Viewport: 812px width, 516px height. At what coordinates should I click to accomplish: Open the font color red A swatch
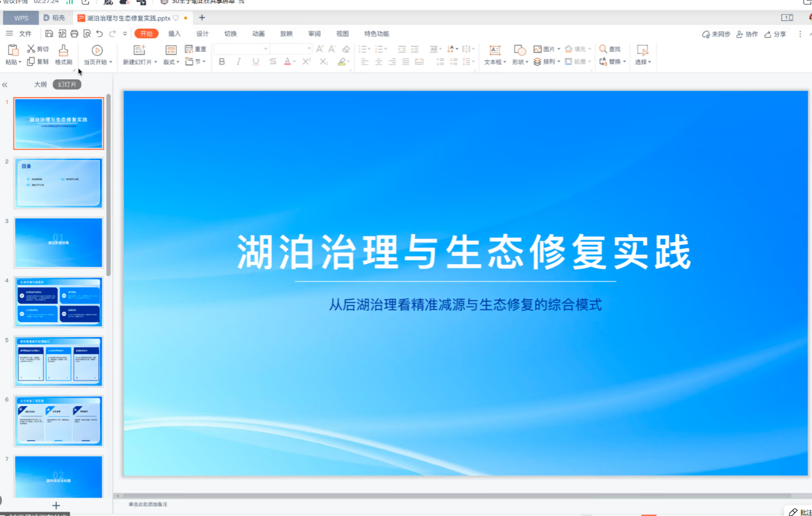point(287,62)
